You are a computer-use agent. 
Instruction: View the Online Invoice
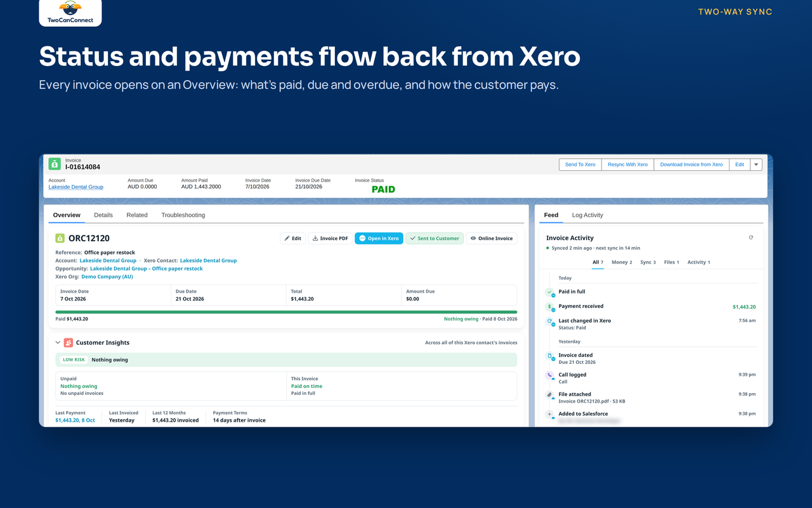492,238
